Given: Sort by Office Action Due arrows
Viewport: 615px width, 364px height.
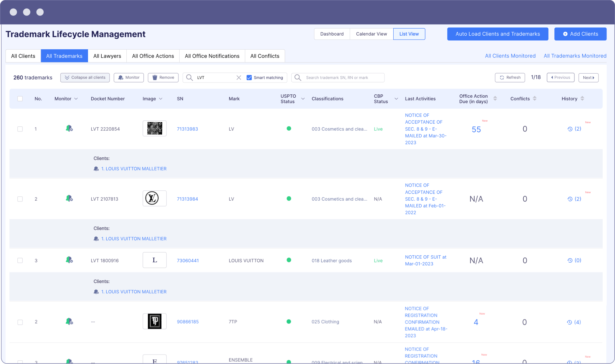Looking at the screenshot, I should click(495, 98).
